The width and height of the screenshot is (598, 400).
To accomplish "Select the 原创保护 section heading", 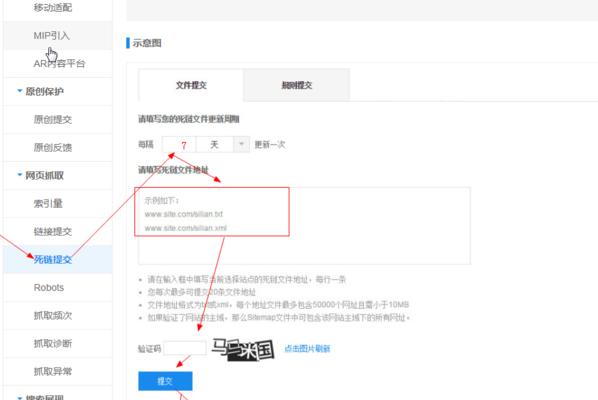I will [x=44, y=92].
